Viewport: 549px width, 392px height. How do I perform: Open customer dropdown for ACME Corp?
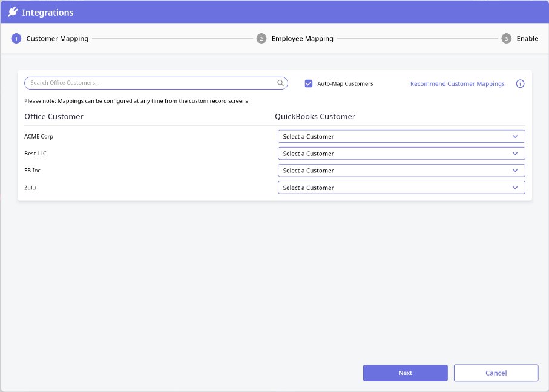[401, 136]
